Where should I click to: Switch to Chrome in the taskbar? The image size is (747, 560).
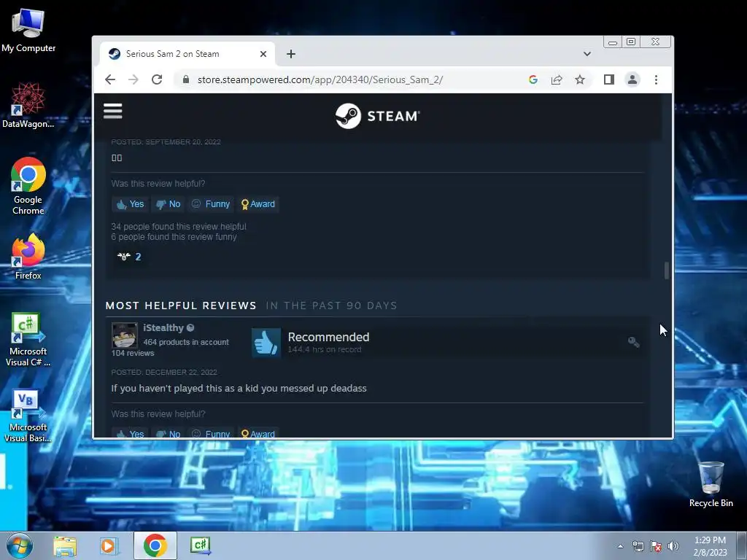(x=155, y=545)
